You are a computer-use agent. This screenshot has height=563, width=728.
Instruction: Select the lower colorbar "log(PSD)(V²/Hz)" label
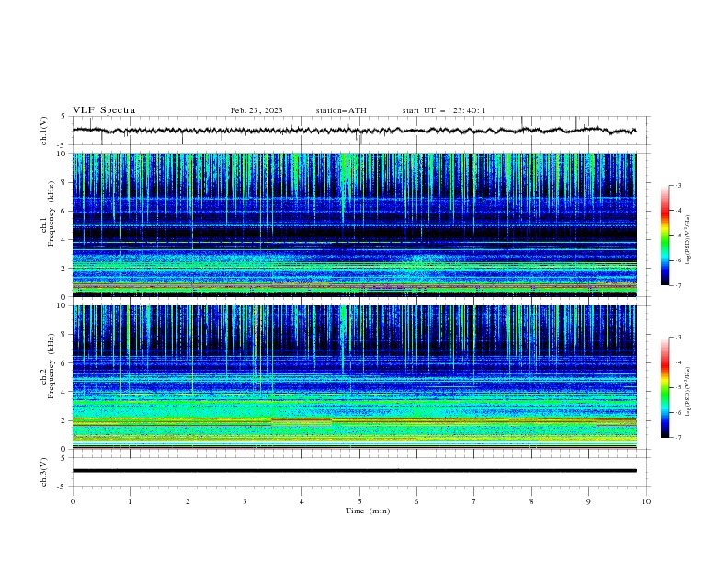tap(688, 391)
